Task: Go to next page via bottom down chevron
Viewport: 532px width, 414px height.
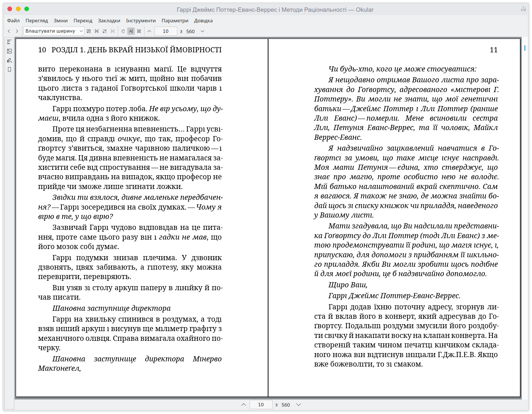Action: pos(299,405)
